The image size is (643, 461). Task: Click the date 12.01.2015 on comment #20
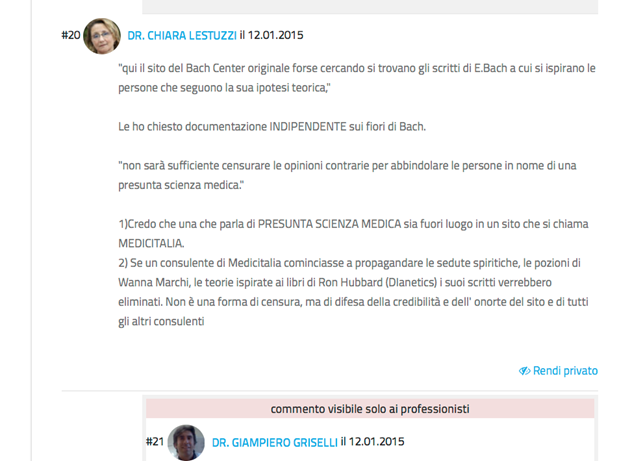point(276,35)
